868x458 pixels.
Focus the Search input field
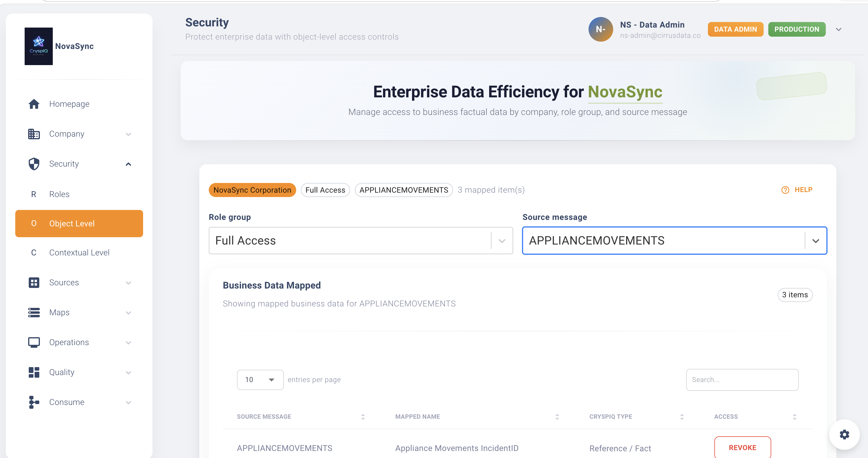(742, 380)
